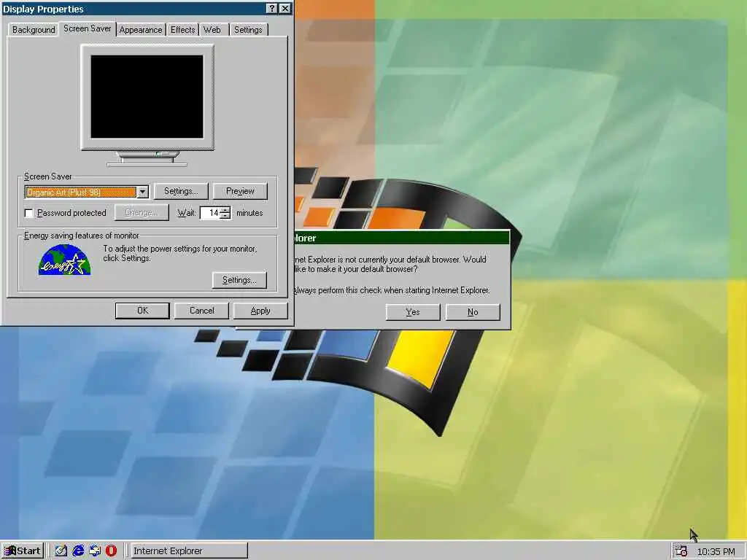Click the Internet Explorer dialog title bar

pos(402,238)
